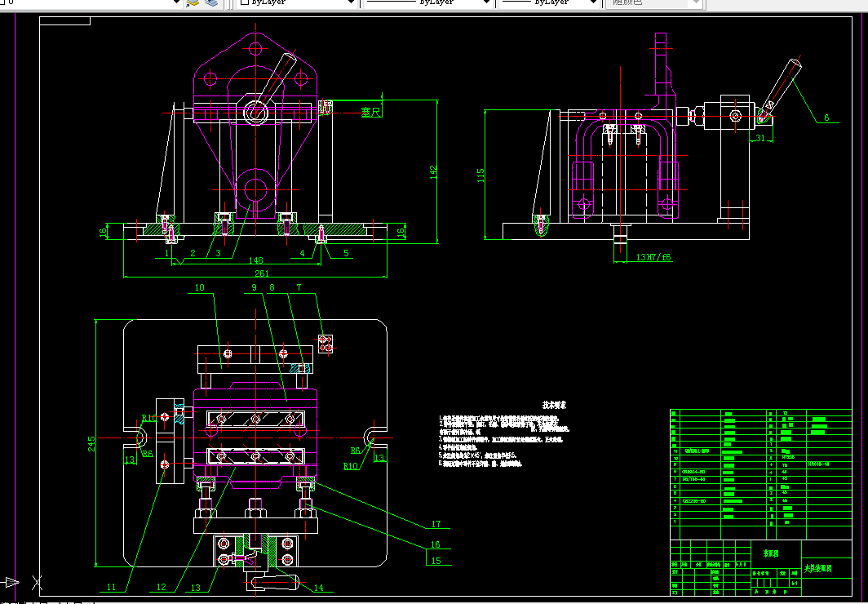Screen dimensions: 868x604
Task: Select part callout number 12
Action: (x=161, y=587)
